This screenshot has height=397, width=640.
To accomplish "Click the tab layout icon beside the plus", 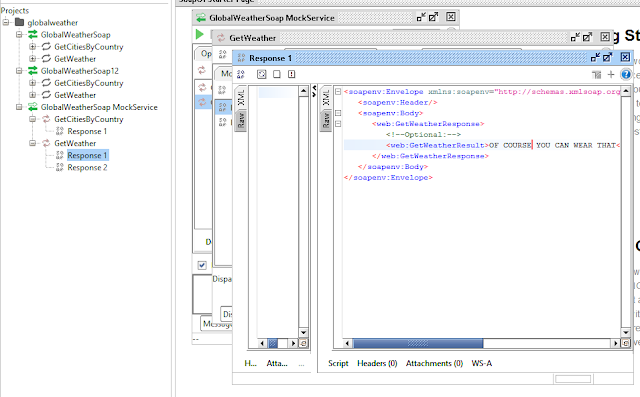I will [596, 75].
